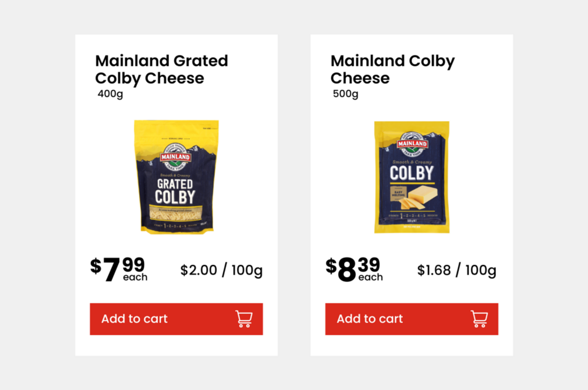Click the $2.00 / 100g unit price

pyautogui.click(x=221, y=270)
